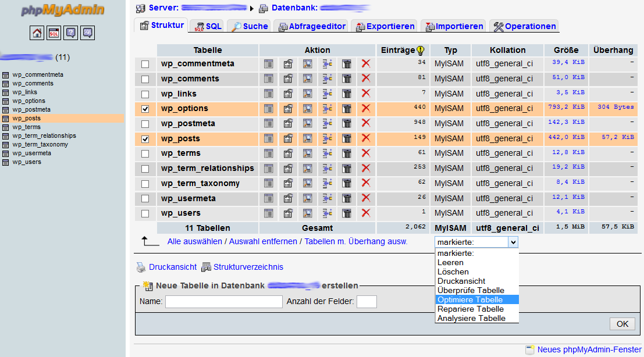This screenshot has width=644, height=357.
Task: Click the insert icon for wp_links
Action: (327, 94)
